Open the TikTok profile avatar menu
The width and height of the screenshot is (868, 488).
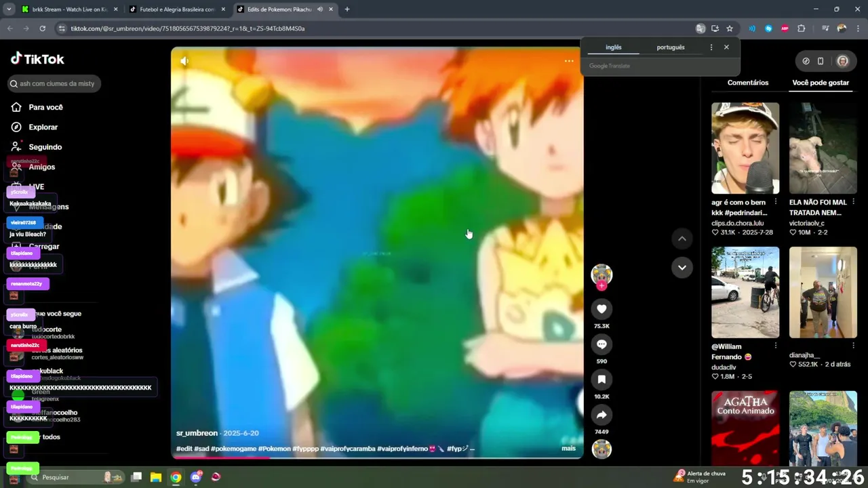(842, 61)
